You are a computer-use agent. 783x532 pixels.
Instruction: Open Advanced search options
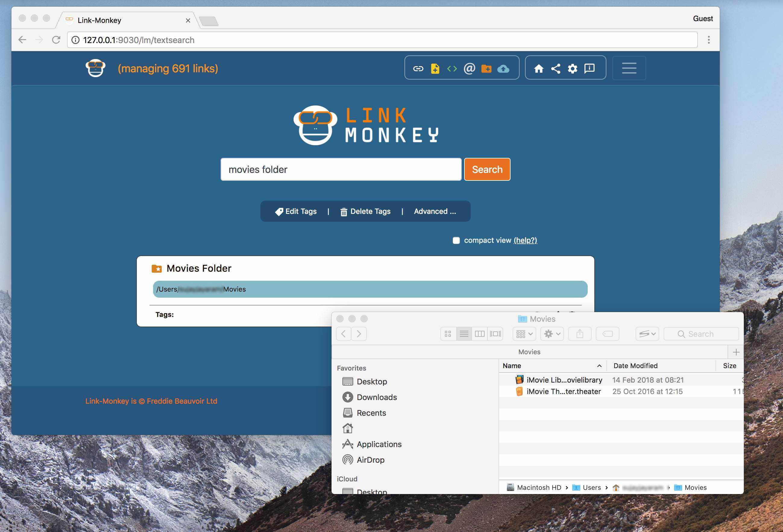tap(435, 211)
